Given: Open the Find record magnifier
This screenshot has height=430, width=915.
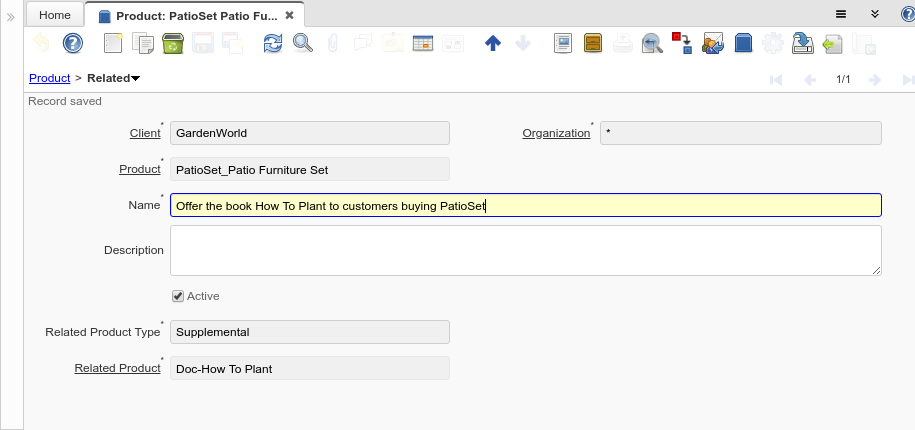Looking at the screenshot, I should pos(302,43).
